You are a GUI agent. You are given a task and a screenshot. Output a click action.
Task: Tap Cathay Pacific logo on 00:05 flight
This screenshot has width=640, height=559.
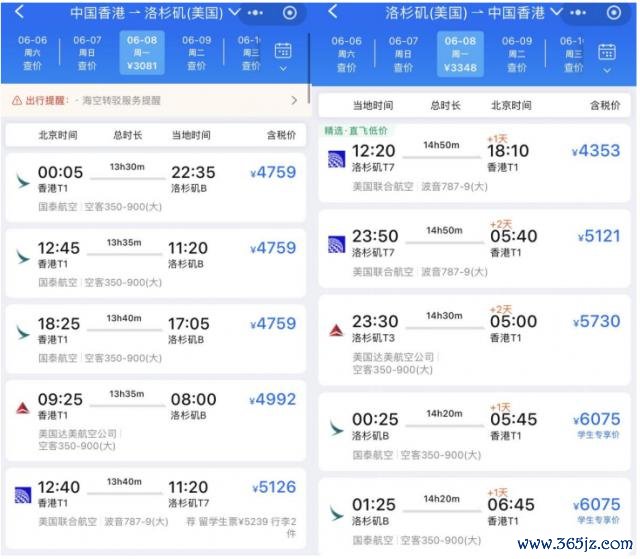click(21, 179)
